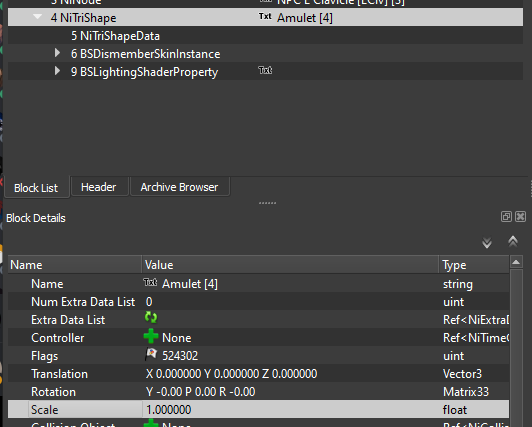Click the Scale value 1.000000
The height and width of the screenshot is (427, 532).
coord(169,410)
